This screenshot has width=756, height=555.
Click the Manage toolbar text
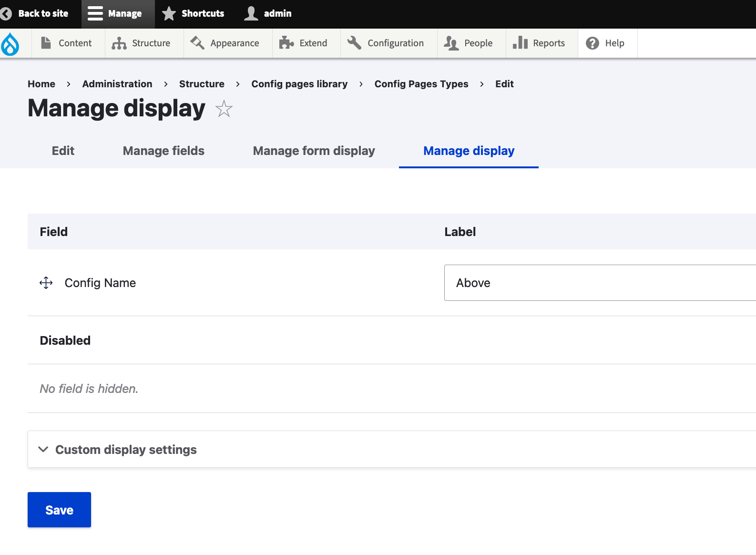[125, 13]
